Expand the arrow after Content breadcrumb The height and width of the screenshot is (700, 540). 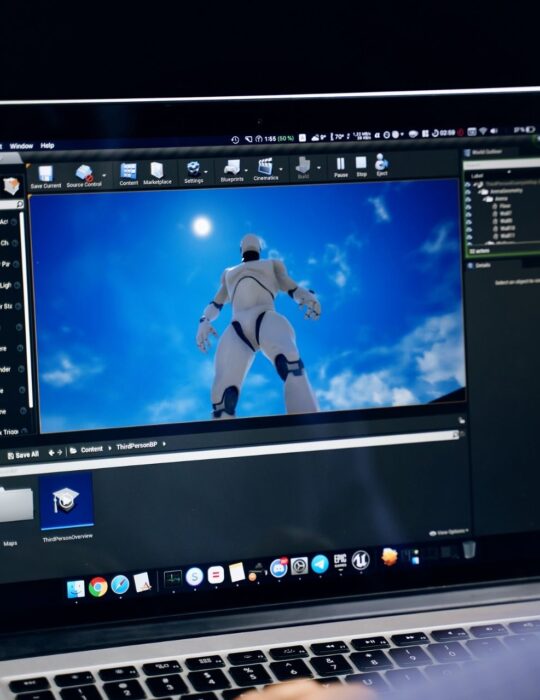(110, 448)
